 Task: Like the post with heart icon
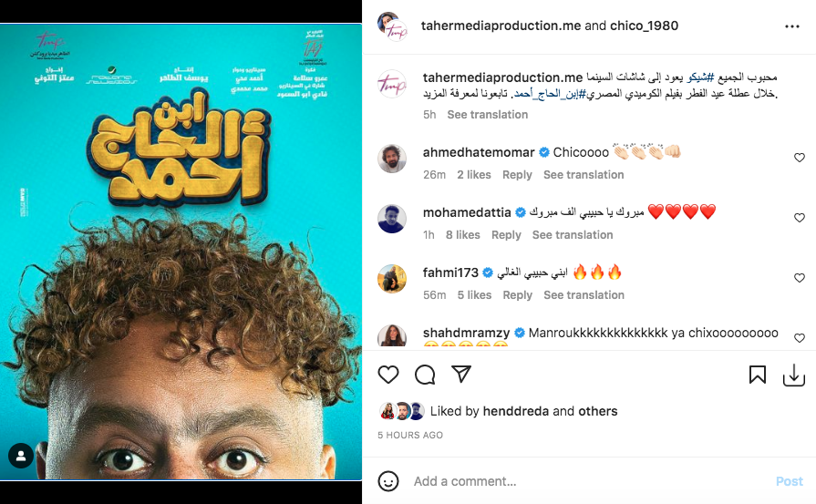pos(388,375)
